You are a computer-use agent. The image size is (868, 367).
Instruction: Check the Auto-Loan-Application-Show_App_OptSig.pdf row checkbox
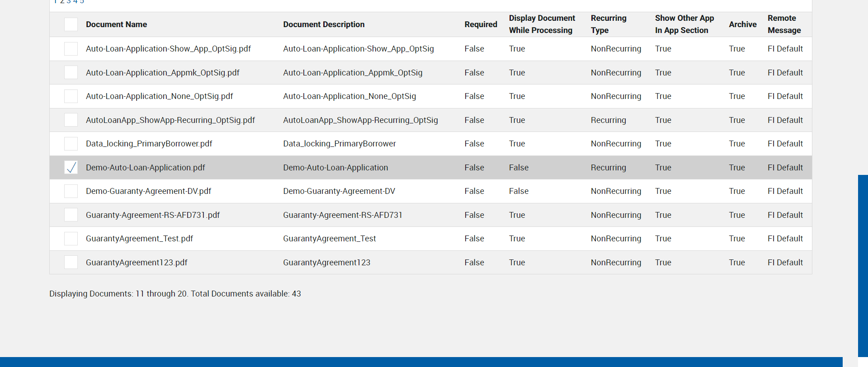point(71,49)
